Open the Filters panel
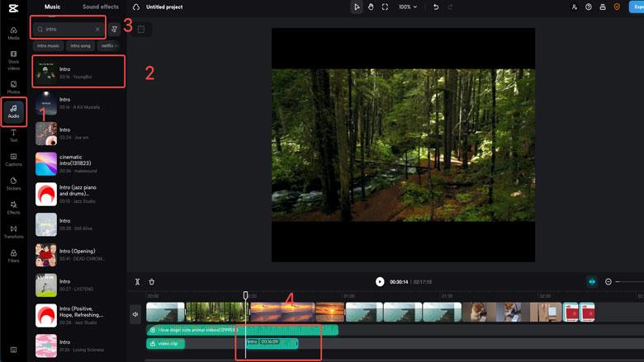 [x=13, y=256]
